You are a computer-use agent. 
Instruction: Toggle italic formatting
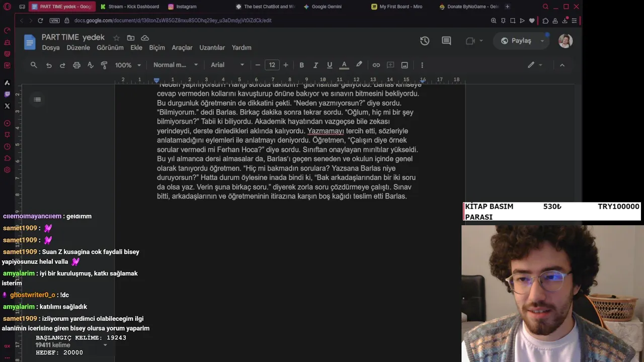pyautogui.click(x=315, y=65)
